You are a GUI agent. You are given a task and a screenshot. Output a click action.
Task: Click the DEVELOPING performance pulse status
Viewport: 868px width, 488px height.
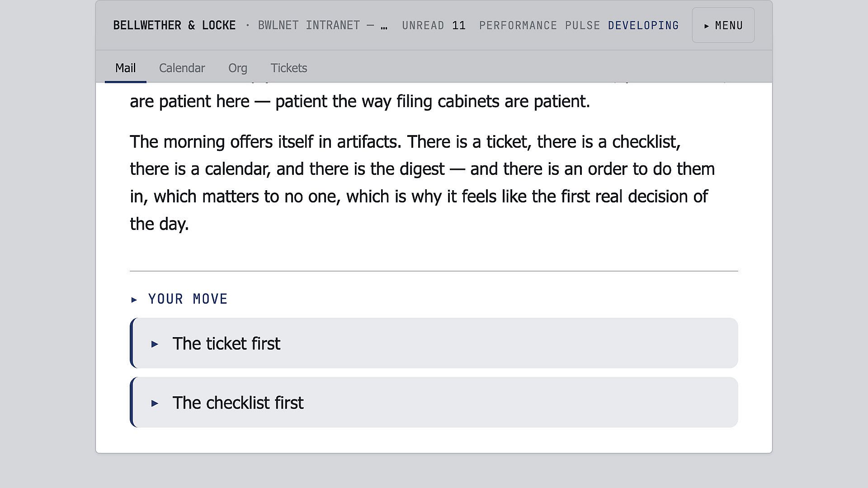(x=643, y=25)
